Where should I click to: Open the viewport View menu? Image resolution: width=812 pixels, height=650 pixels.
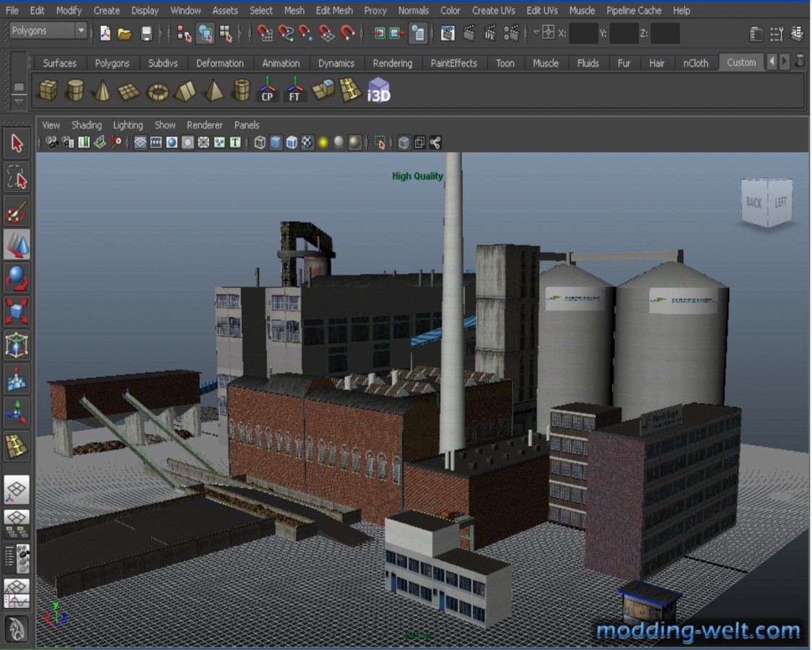tap(51, 125)
